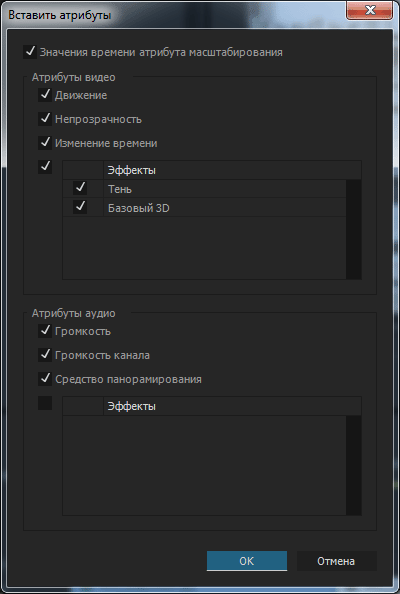Click the audio Эффекты column header
The width and height of the screenshot is (400, 594).
(232, 406)
